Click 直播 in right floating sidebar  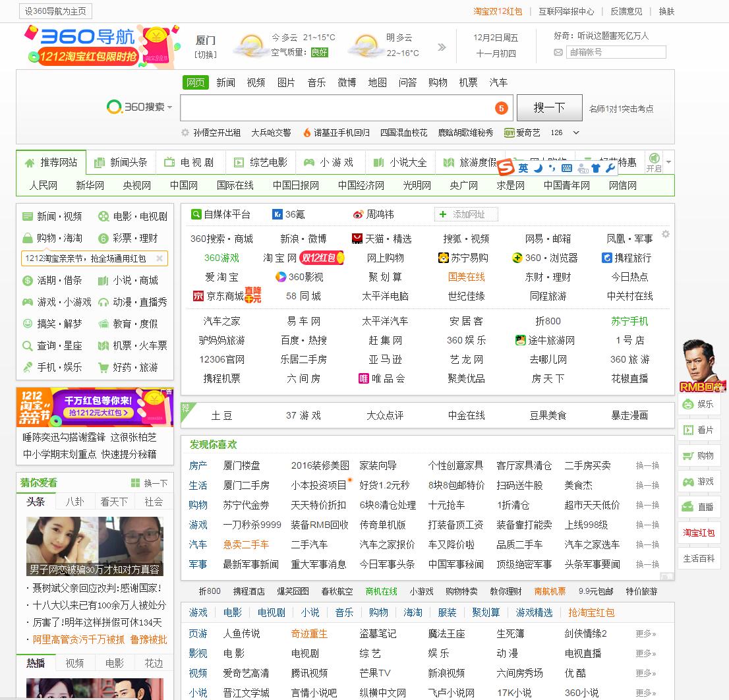[699, 507]
